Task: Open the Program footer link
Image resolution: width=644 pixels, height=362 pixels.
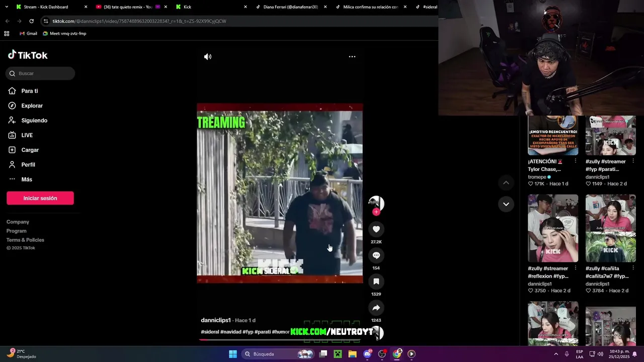Action: point(16,231)
